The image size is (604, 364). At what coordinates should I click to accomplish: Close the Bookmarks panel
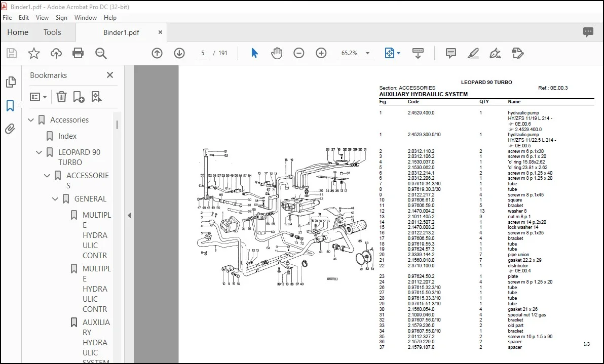[x=110, y=75]
